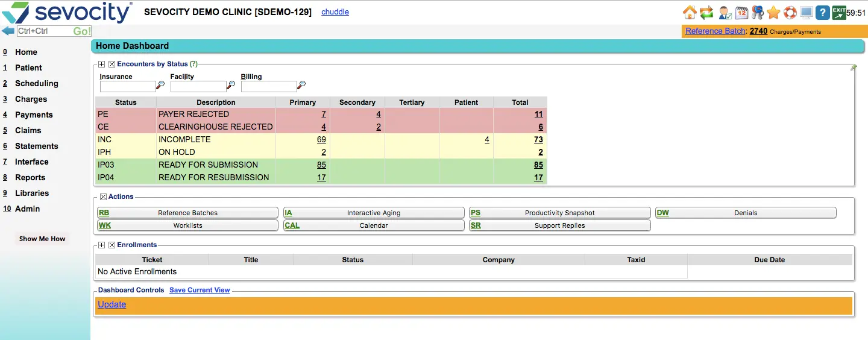Focus the Ctrl+Ctrl quick search field

click(x=45, y=31)
